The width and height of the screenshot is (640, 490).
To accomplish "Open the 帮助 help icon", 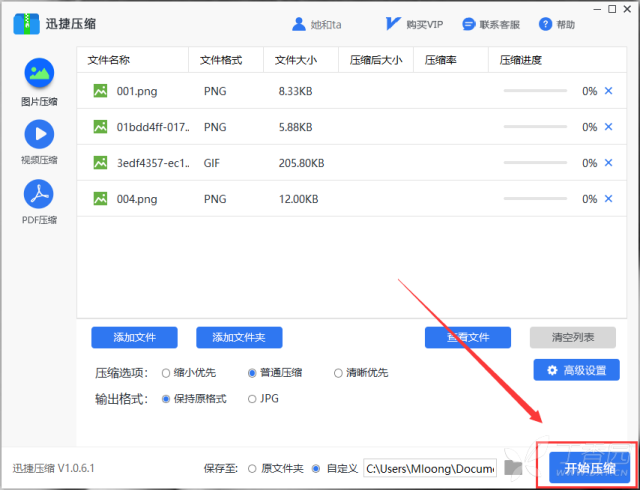I will click(x=545, y=24).
